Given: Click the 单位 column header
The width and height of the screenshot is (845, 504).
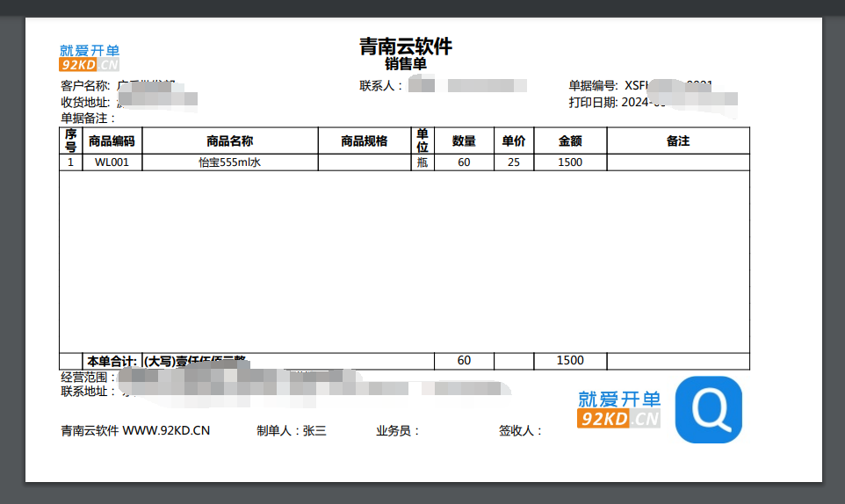Looking at the screenshot, I should point(422,140).
